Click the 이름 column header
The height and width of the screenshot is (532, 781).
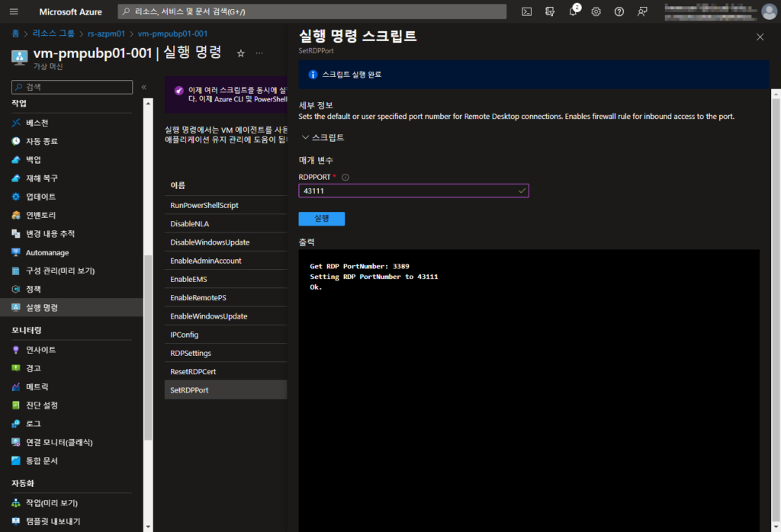pyautogui.click(x=178, y=185)
